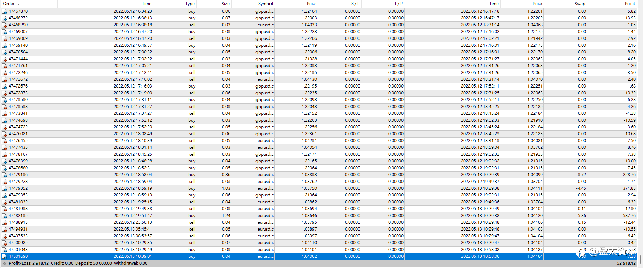The height and width of the screenshot is (268, 644).
Task: Click size 0.86 in the table
Action: point(226,175)
